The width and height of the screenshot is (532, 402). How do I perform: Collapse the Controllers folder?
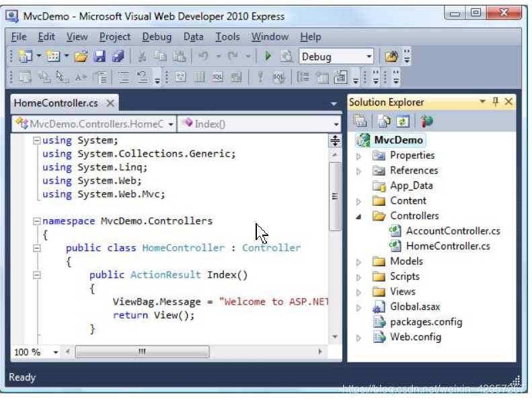tap(358, 216)
